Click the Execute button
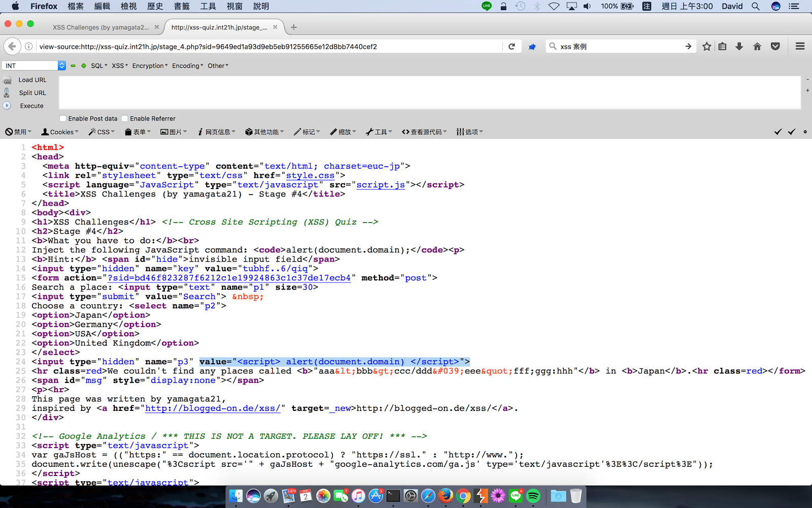 tap(32, 106)
